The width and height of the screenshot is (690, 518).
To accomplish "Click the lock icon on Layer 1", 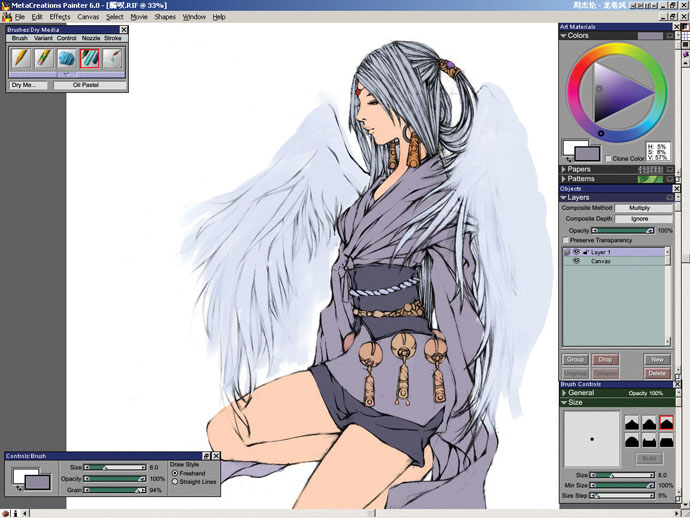I will point(586,252).
